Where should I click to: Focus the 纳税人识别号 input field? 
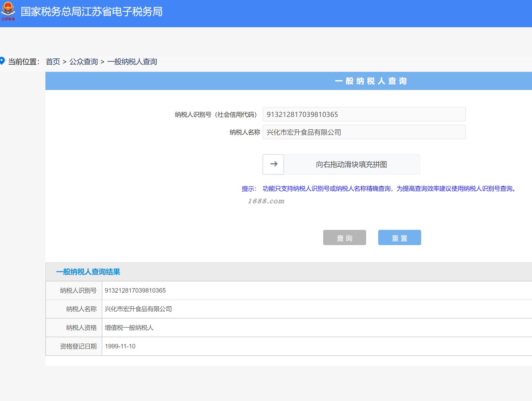click(364, 114)
